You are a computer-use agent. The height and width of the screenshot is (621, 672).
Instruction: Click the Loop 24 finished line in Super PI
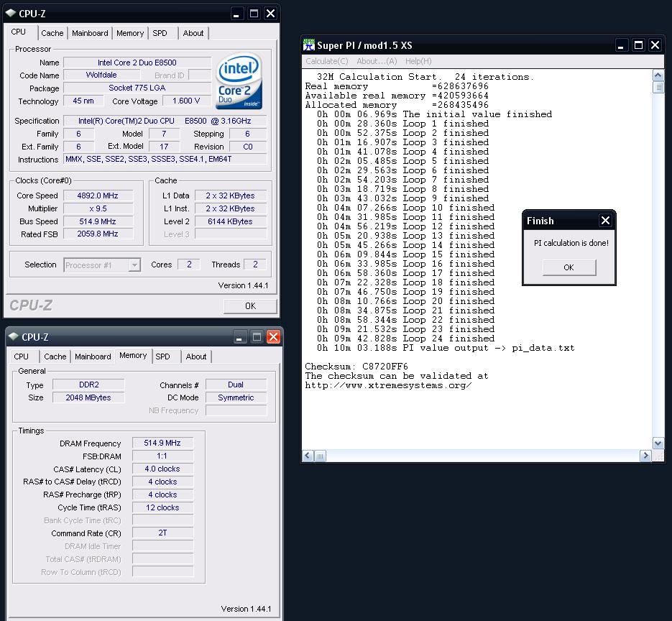(405, 339)
